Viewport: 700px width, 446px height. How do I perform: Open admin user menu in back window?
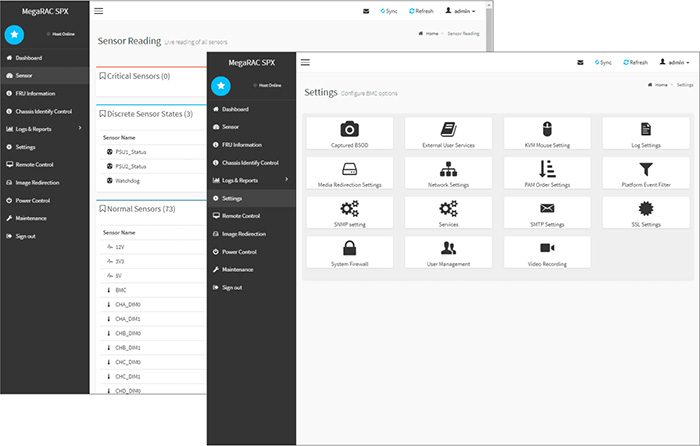coord(460,10)
